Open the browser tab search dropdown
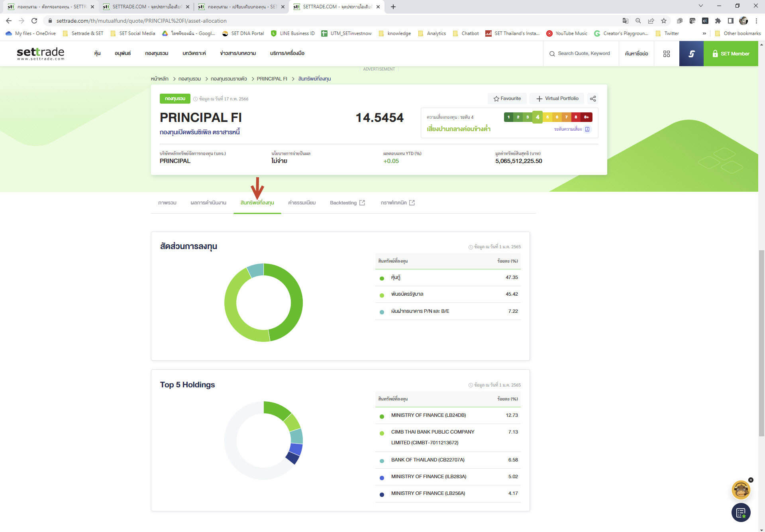765x532 pixels. pos(700,6)
